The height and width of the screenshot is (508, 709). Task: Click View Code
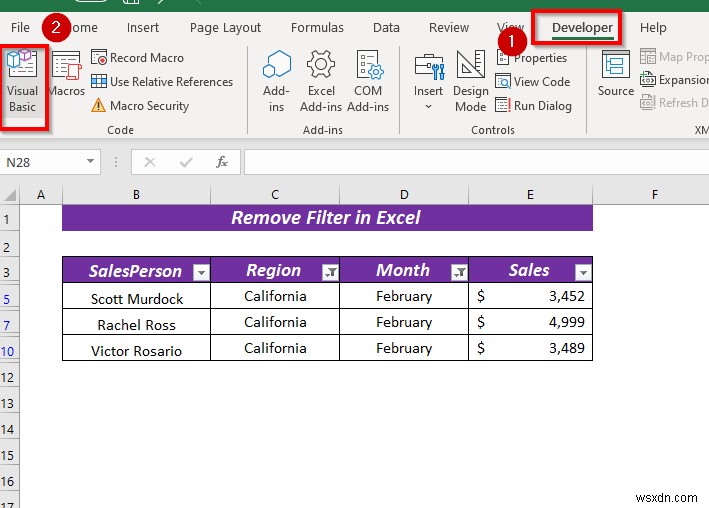(x=533, y=82)
